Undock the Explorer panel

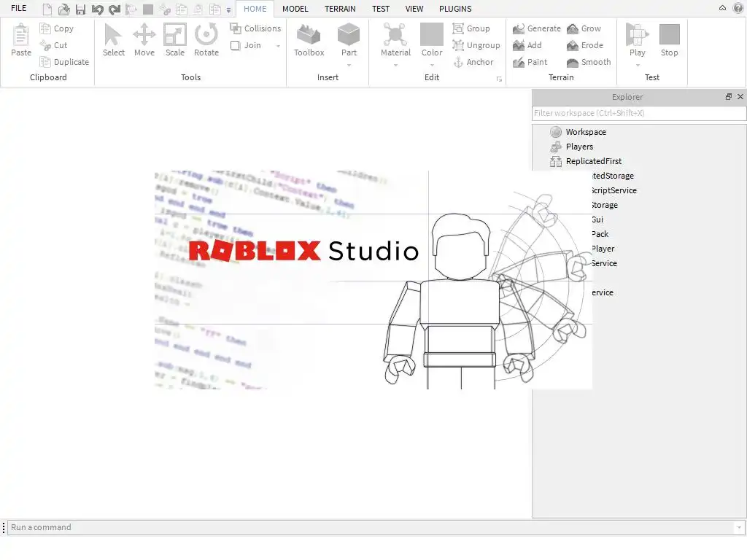coord(729,97)
